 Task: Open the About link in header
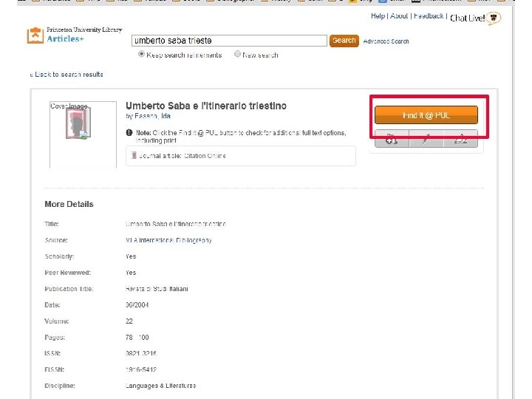coord(399,16)
